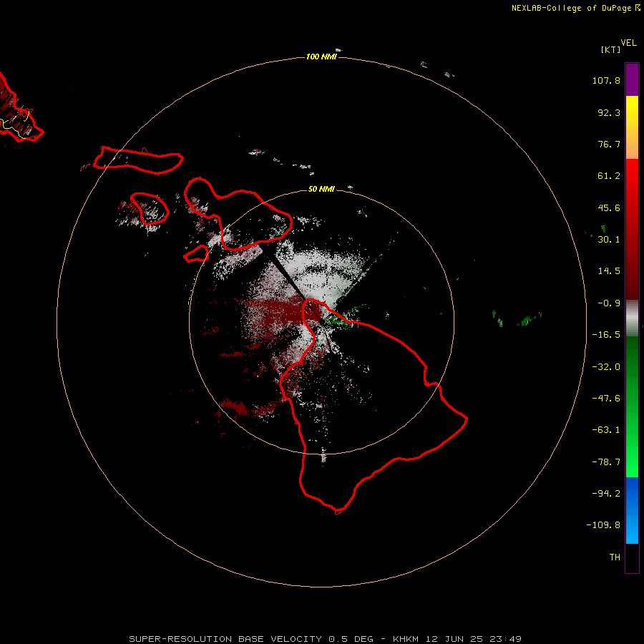
Task: Click the TH legend label
Action: (615, 557)
